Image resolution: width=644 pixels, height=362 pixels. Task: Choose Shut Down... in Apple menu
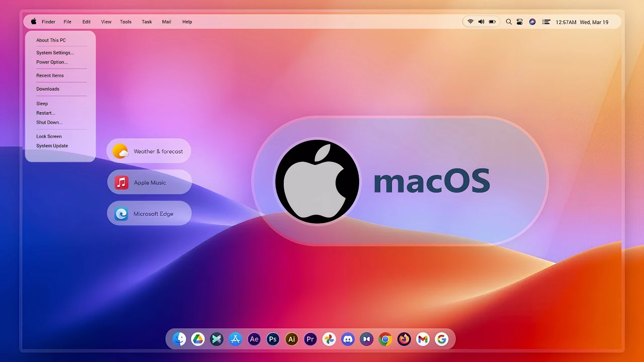pos(49,122)
